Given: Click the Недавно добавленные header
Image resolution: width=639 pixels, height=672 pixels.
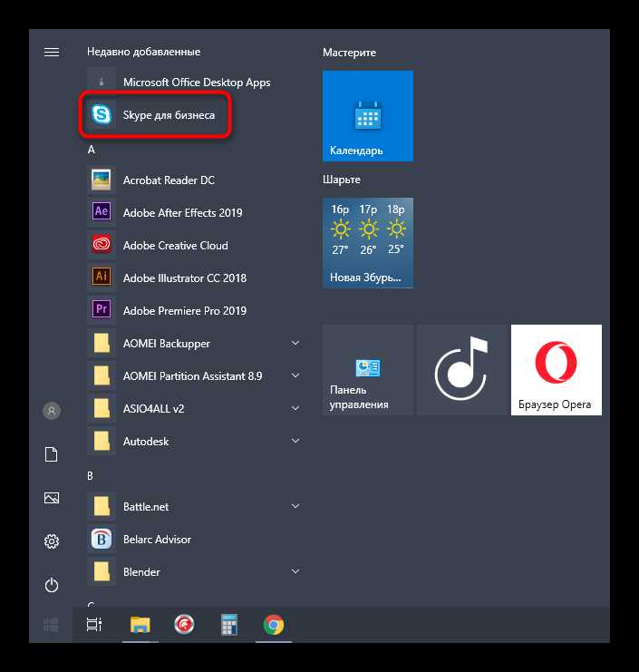Looking at the screenshot, I should coord(144,52).
